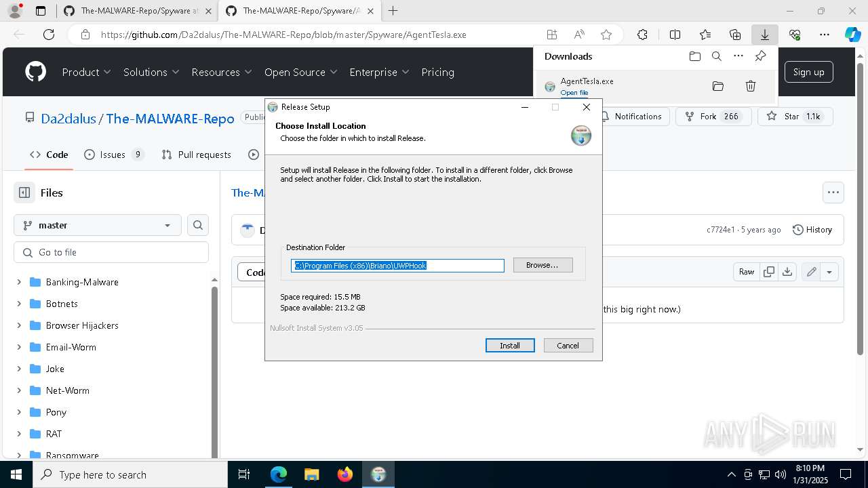Screen dimensions: 868x488
Task: Expand the Enterprise menu
Action: pos(379,72)
